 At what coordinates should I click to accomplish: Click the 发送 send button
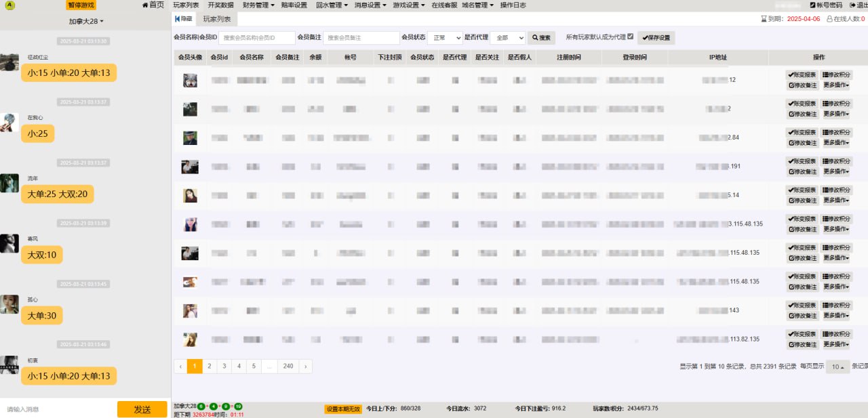tap(142, 410)
